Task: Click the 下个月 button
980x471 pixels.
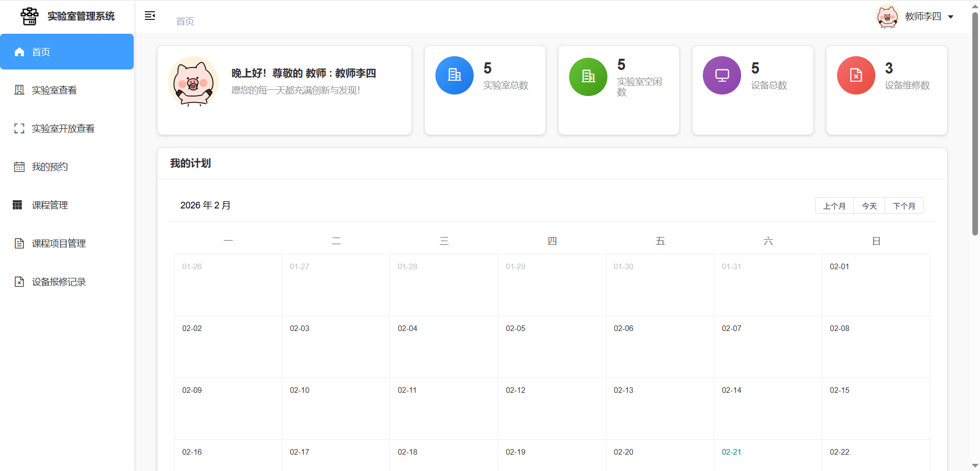Action: (904, 205)
